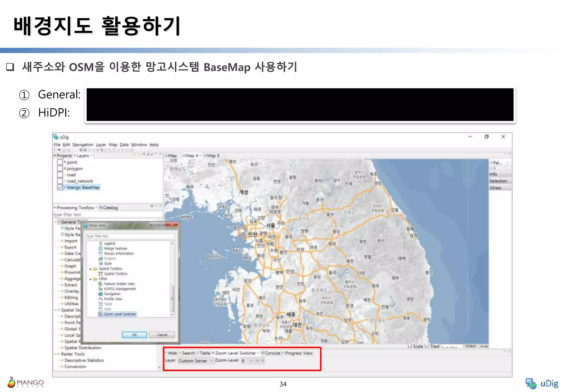Toggle visibility of point layer
The width and height of the screenshot is (566, 392).
60,162
